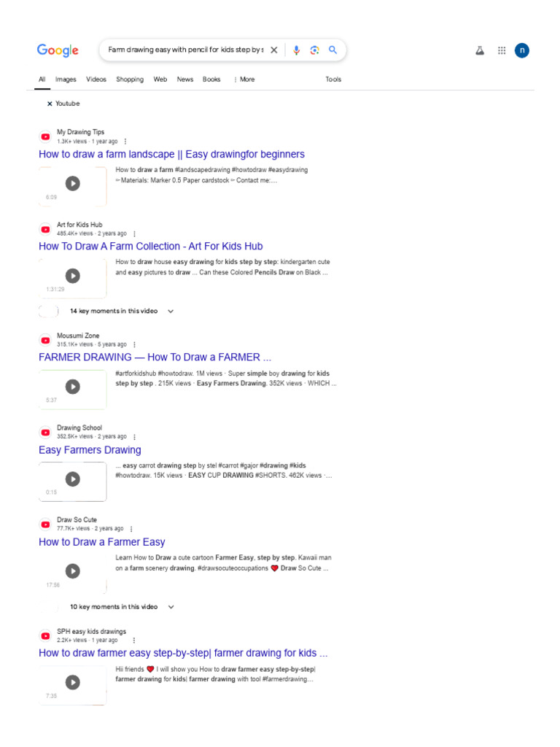
Task: Click the microphone voice search icon
Action: pos(296,50)
